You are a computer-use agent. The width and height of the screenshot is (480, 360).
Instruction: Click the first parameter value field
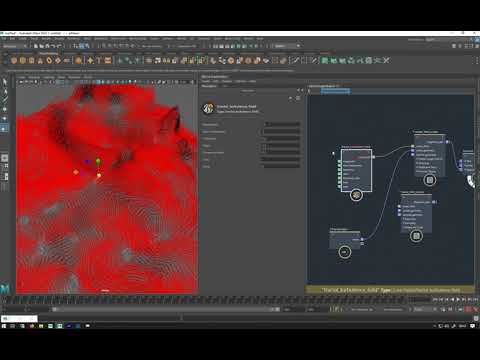click(282, 124)
